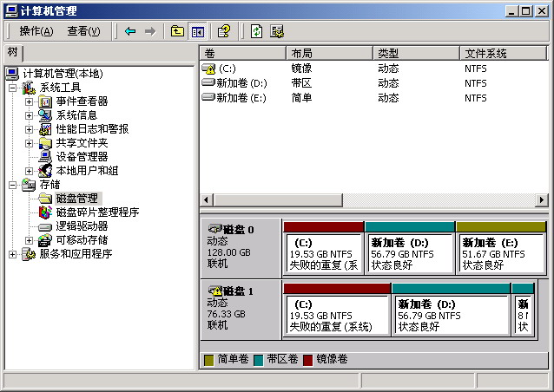Click the Refresh toolbar icon
The width and height of the screenshot is (554, 392).
pyautogui.click(x=256, y=31)
